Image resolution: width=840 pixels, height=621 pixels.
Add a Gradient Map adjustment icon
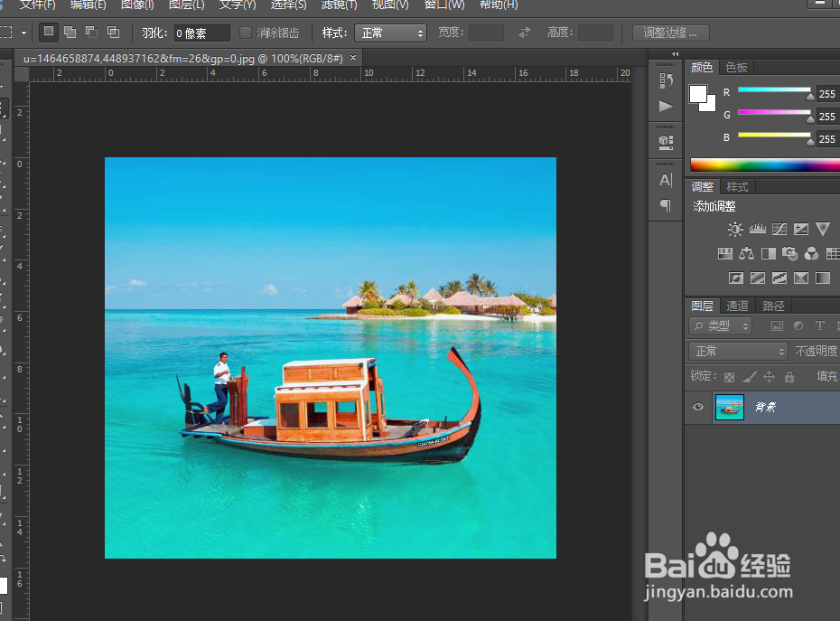click(823, 278)
